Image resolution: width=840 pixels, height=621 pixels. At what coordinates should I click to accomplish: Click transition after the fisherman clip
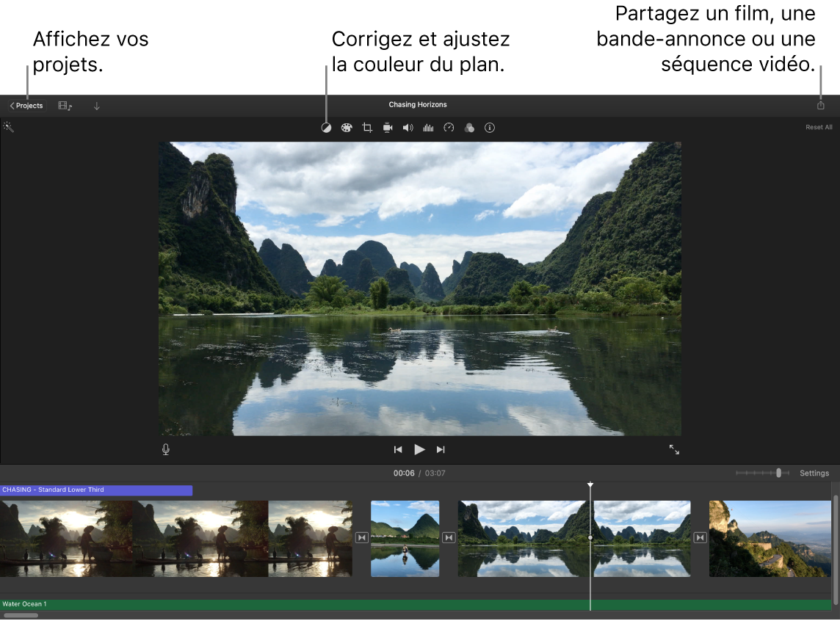point(361,537)
